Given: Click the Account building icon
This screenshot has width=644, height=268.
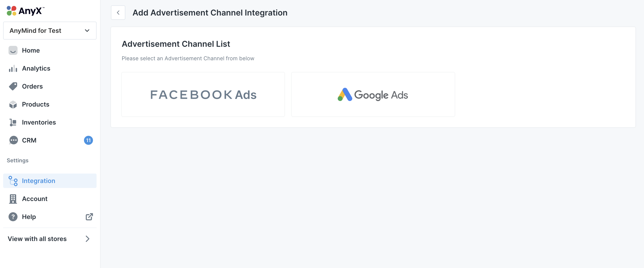Looking at the screenshot, I should 13,199.
